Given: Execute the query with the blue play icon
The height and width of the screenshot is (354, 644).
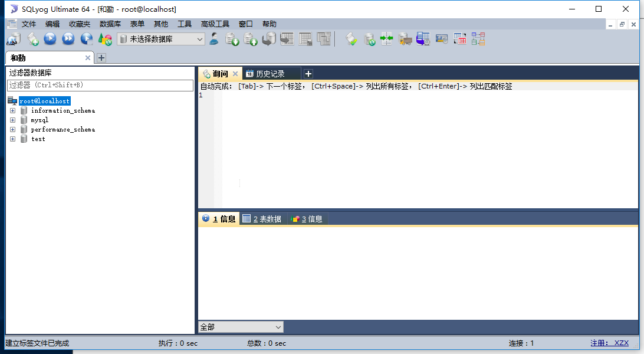Looking at the screenshot, I should [x=51, y=39].
